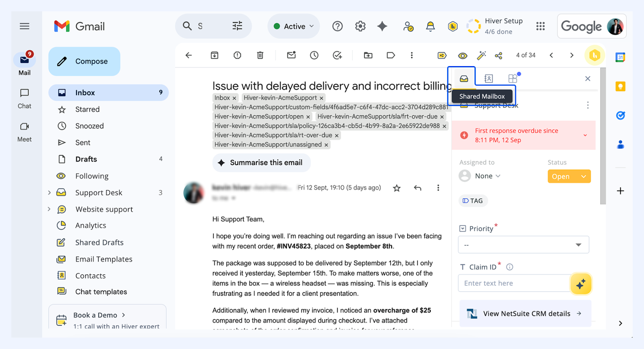Share this conversation via Hiver
Viewport: 644px width, 349px height.
point(499,56)
